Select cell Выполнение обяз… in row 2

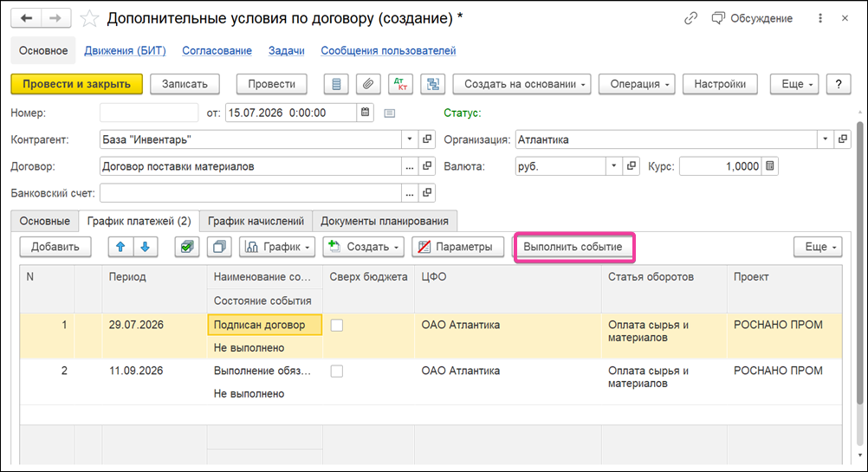click(x=264, y=371)
